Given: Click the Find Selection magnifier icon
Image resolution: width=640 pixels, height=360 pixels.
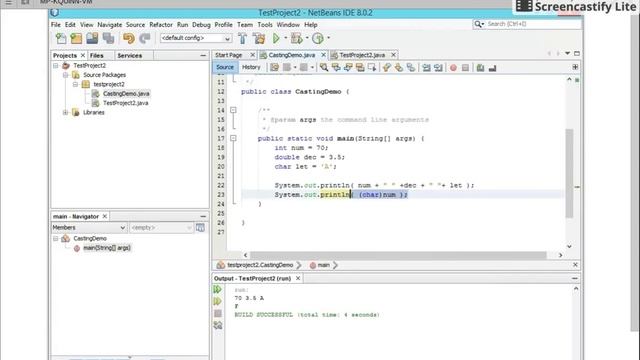Looking at the screenshot, I should pyautogui.click(x=324, y=67).
